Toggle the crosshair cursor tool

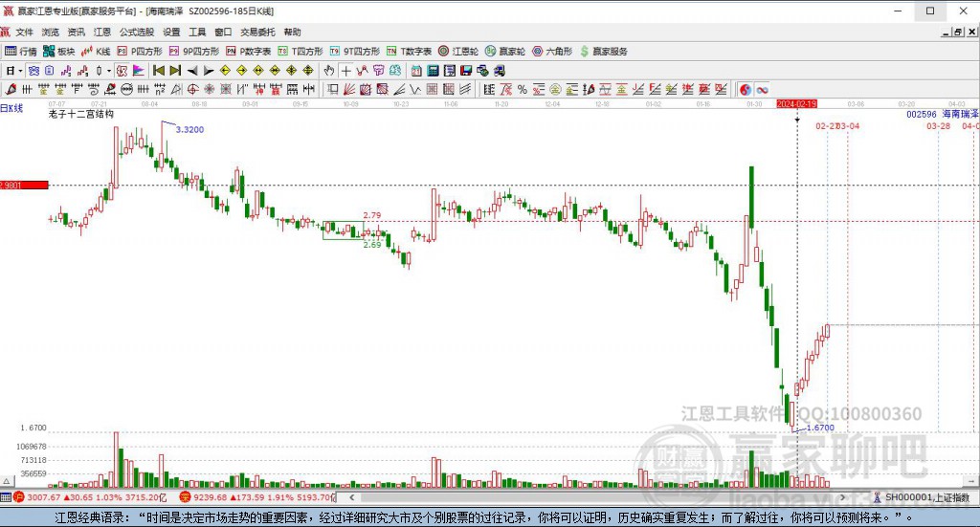(345, 71)
